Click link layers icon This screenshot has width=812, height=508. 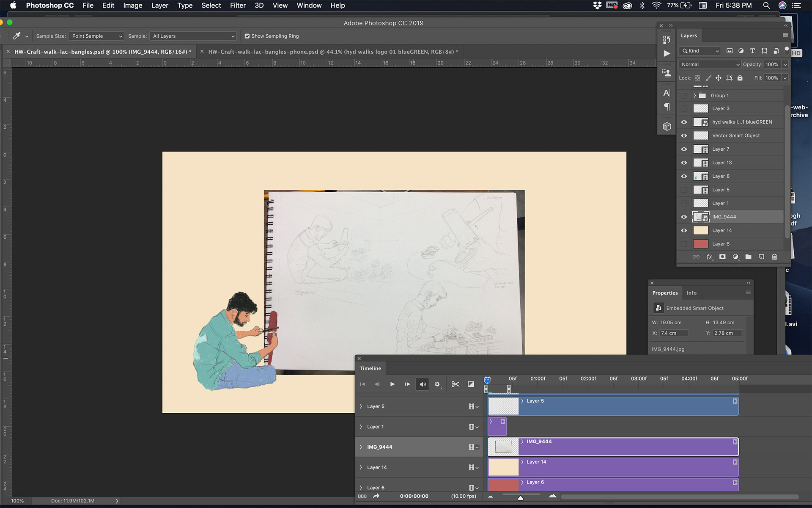point(696,257)
